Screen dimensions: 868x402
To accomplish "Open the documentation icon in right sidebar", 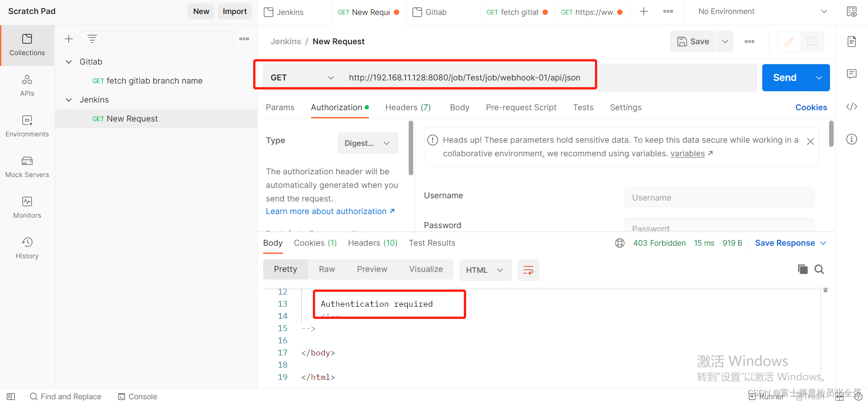I will [x=852, y=42].
